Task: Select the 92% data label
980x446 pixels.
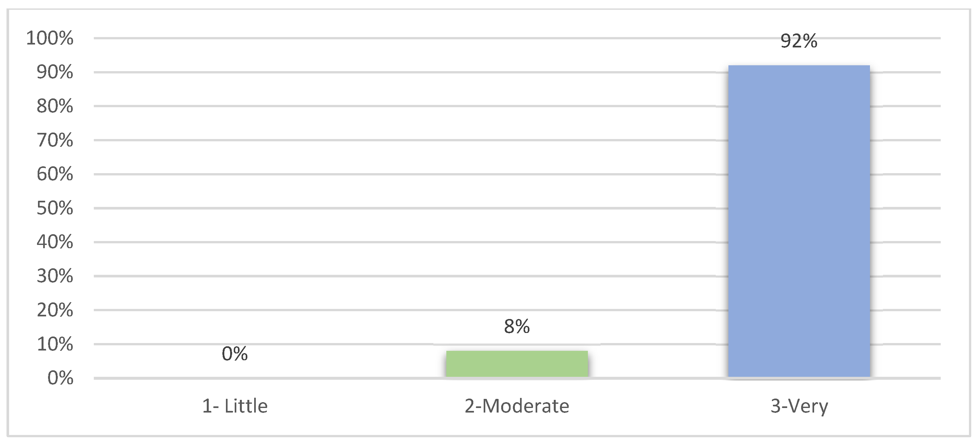Action: [799, 41]
